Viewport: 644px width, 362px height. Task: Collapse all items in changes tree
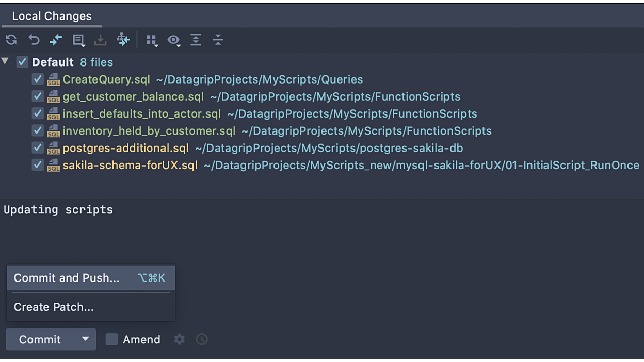218,40
